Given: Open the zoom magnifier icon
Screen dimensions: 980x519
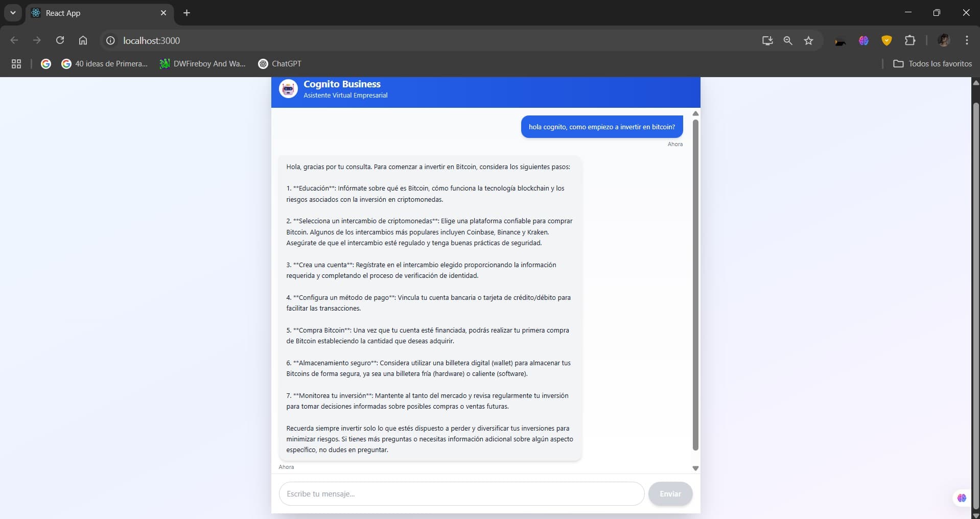Looking at the screenshot, I should pos(788,40).
